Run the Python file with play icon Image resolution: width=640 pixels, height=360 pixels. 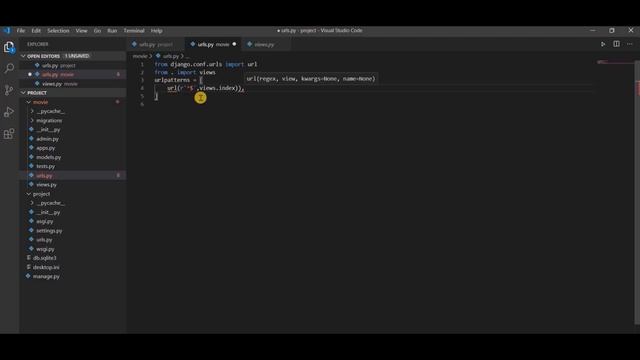(x=603, y=44)
